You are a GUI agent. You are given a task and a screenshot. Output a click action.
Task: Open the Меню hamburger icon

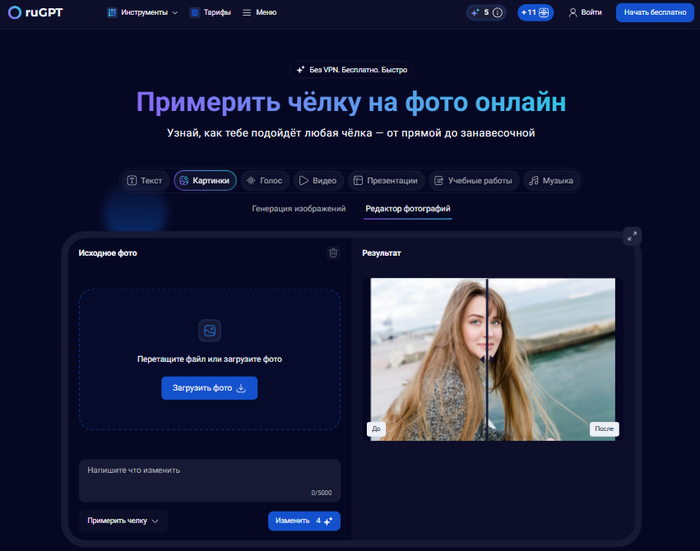click(247, 13)
